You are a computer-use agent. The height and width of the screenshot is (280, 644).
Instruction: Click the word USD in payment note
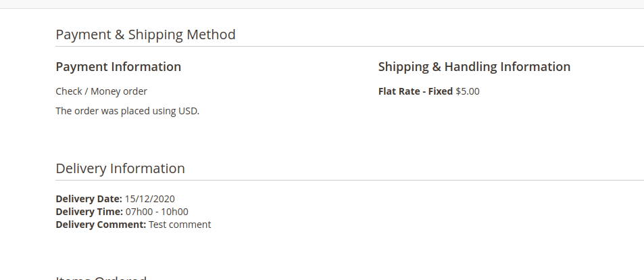pyautogui.click(x=188, y=111)
